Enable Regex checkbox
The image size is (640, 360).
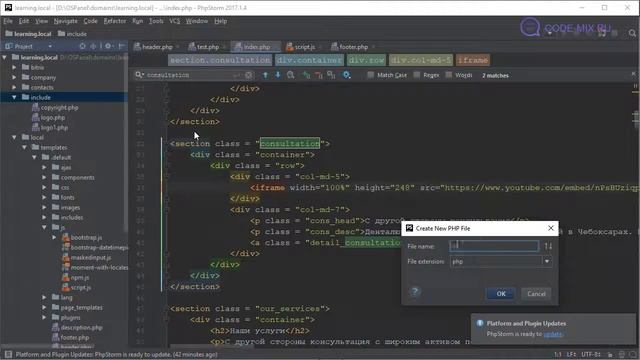417,75
